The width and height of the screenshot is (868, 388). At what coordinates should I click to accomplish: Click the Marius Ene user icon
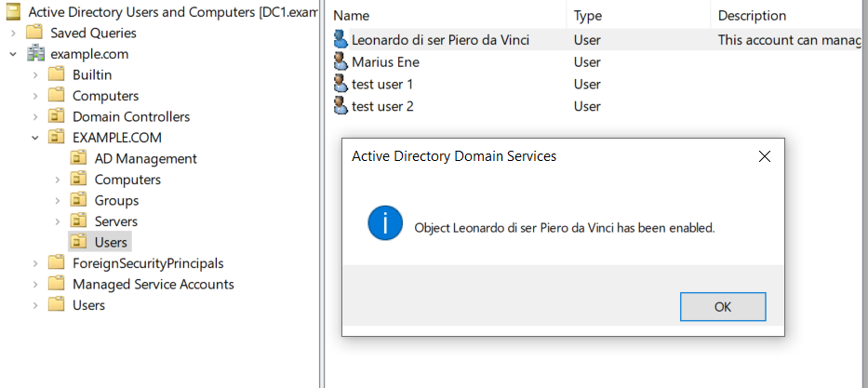pyautogui.click(x=341, y=62)
